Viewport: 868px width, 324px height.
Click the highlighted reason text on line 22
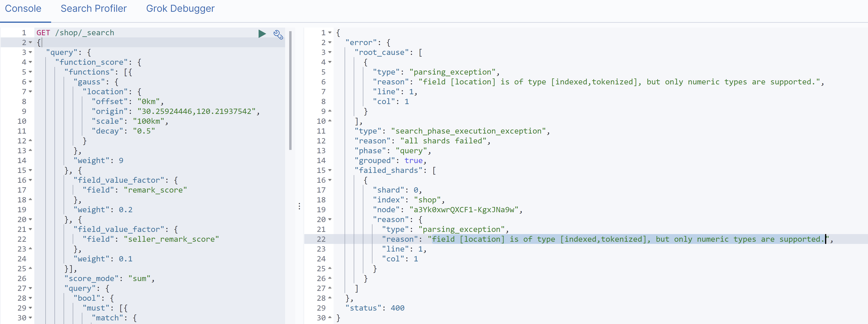click(629, 239)
